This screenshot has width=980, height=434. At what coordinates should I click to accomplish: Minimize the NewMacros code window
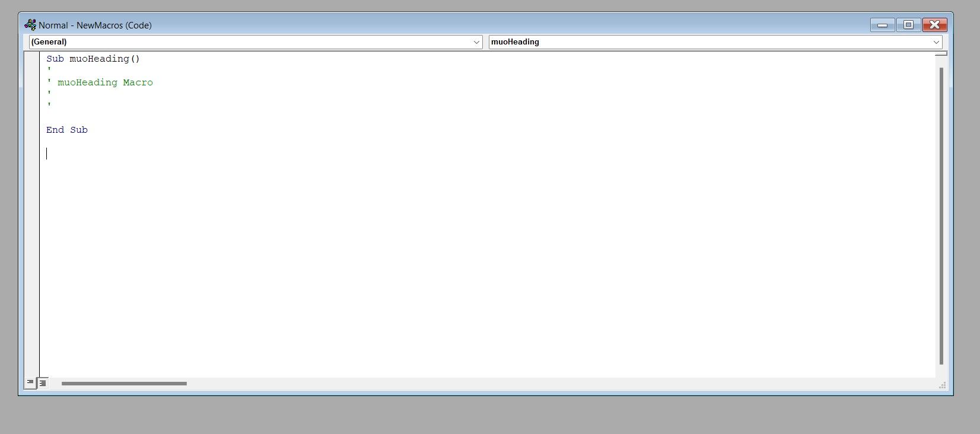tap(882, 25)
